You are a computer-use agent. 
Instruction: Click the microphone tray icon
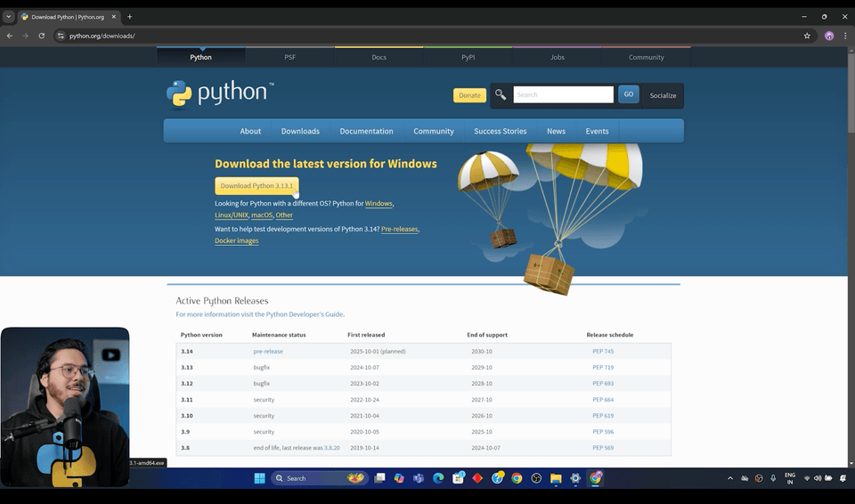click(x=773, y=478)
